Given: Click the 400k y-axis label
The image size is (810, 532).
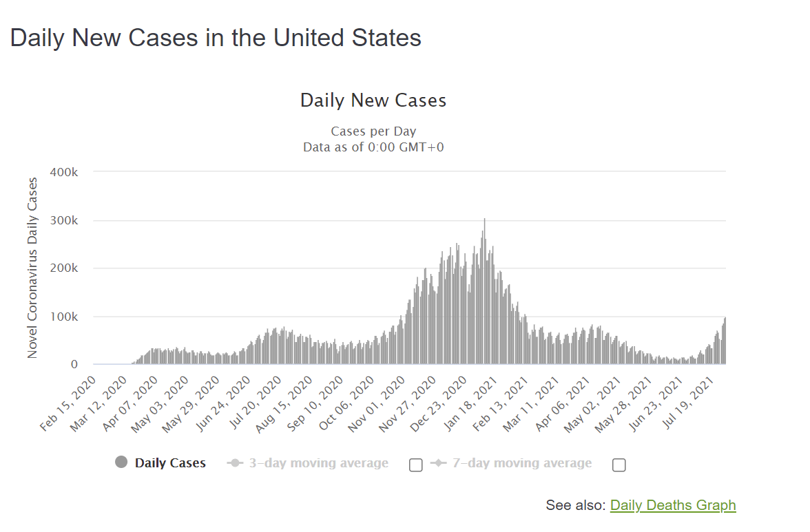Looking at the screenshot, I should point(64,172).
